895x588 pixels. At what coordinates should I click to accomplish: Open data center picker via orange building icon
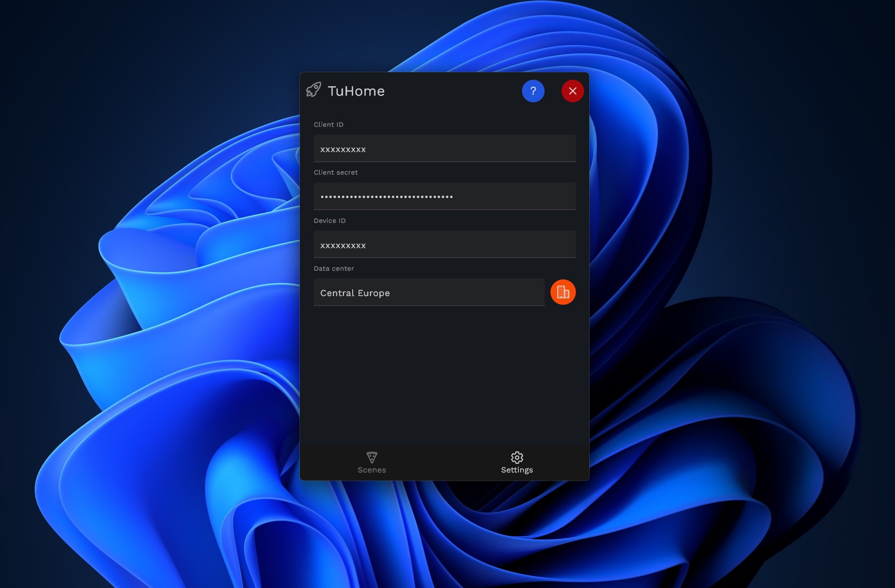[x=563, y=292]
